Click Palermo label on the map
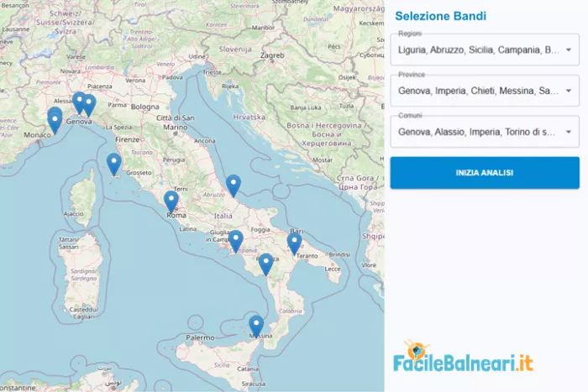 tap(200, 337)
